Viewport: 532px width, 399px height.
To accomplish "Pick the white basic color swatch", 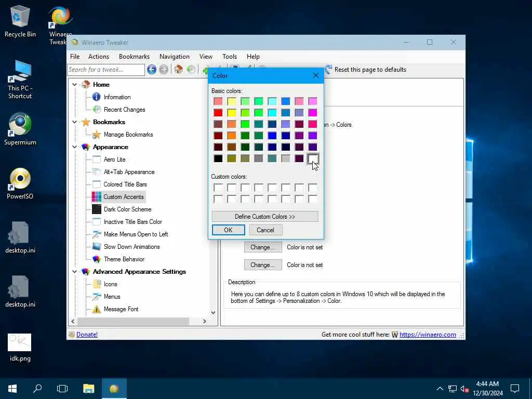I will point(312,158).
